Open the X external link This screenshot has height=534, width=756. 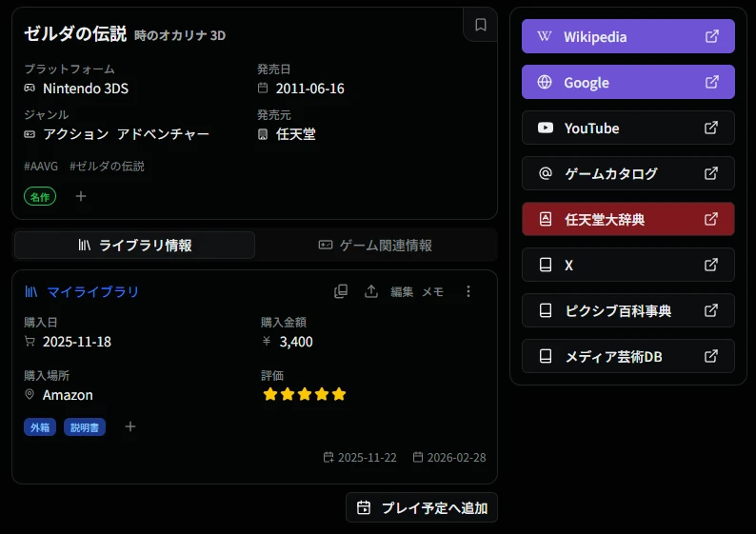[627, 265]
